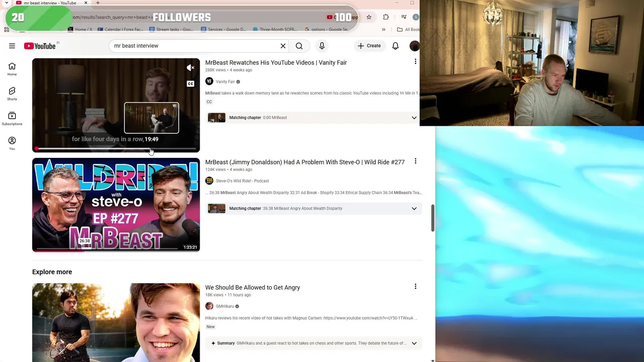Image resolution: width=644 pixels, height=362 pixels.
Task: Visit the GMHikaru channel name
Action: coord(225,306)
